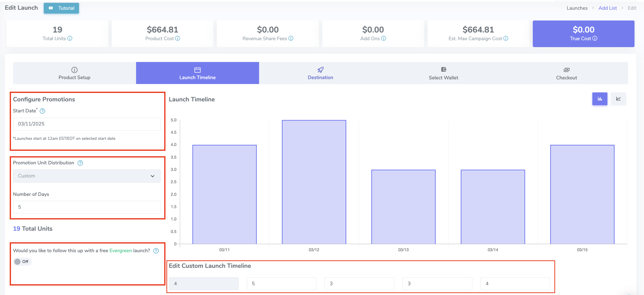Click the Start Date input field

point(87,124)
